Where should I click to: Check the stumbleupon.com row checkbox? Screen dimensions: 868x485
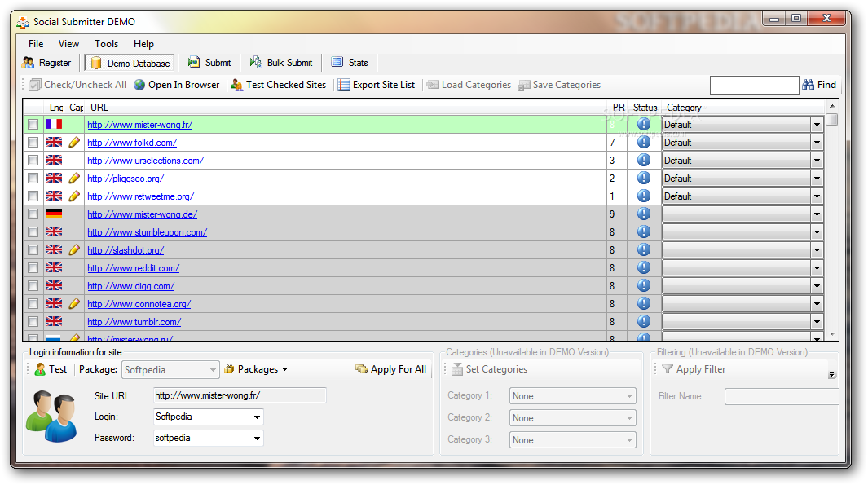click(33, 232)
